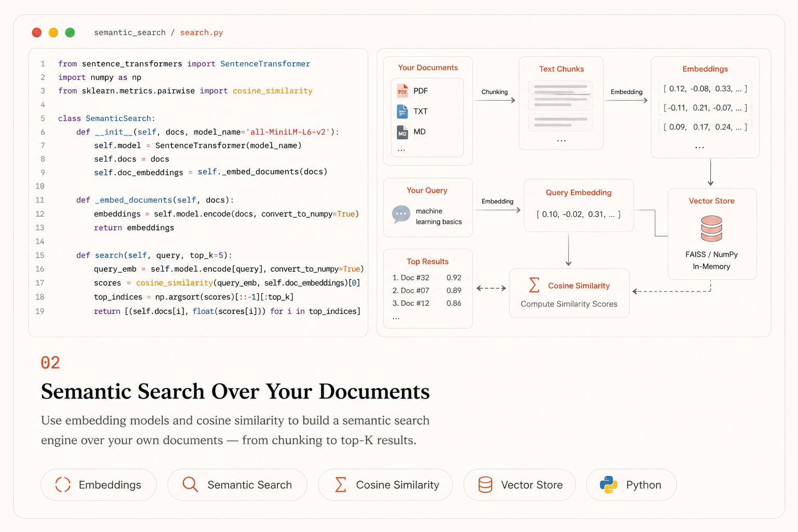Open the semantic_search folder breadcrumb

(130, 32)
